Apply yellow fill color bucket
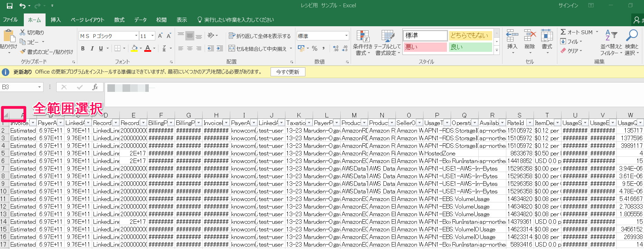The height and width of the screenshot is (249, 644). (x=134, y=48)
